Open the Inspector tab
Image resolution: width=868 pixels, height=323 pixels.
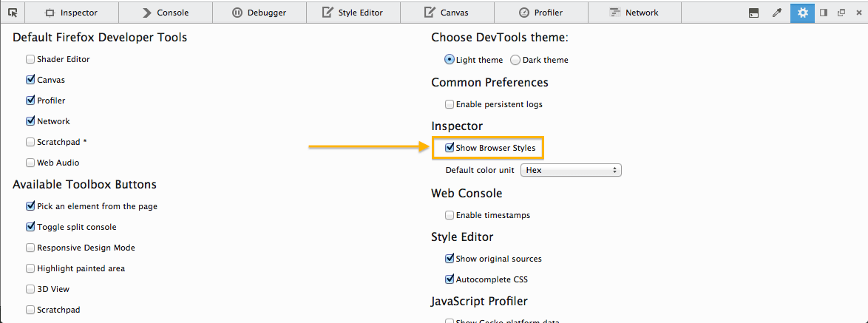[71, 13]
